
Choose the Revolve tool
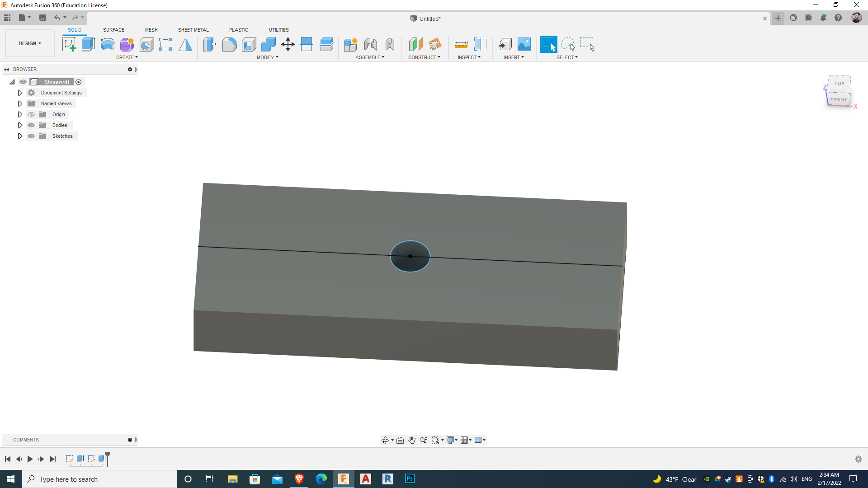pos(108,44)
